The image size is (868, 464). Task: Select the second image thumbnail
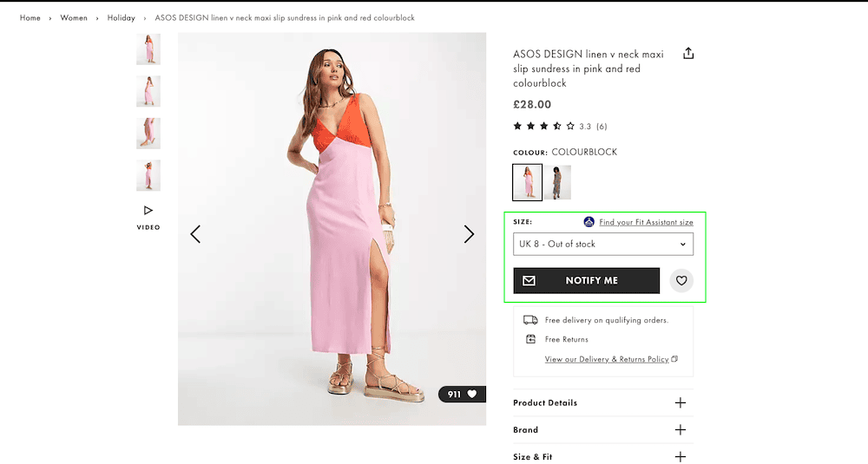(x=148, y=91)
